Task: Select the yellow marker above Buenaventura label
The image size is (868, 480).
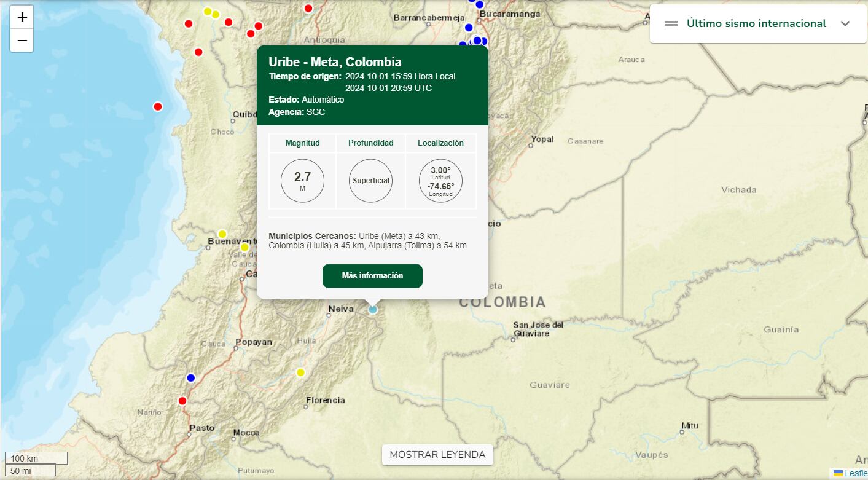Action: click(x=222, y=234)
